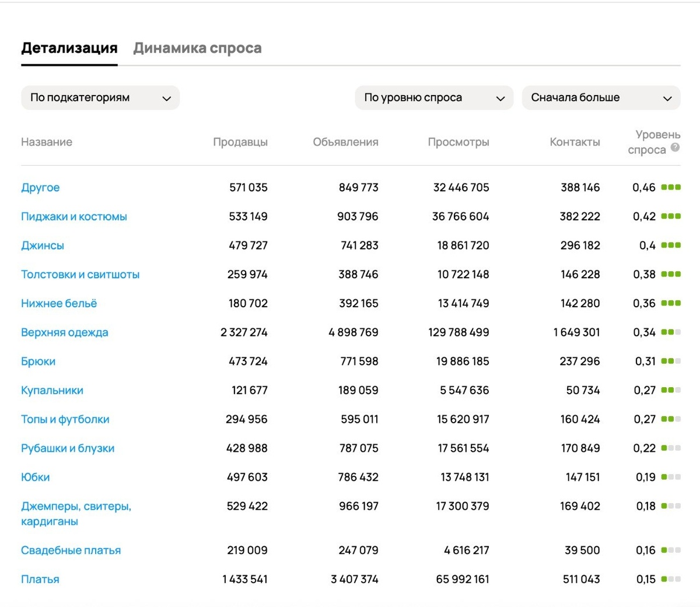The image size is (700, 607).
Task: Select views value 5 547 636
Action: coord(464,391)
